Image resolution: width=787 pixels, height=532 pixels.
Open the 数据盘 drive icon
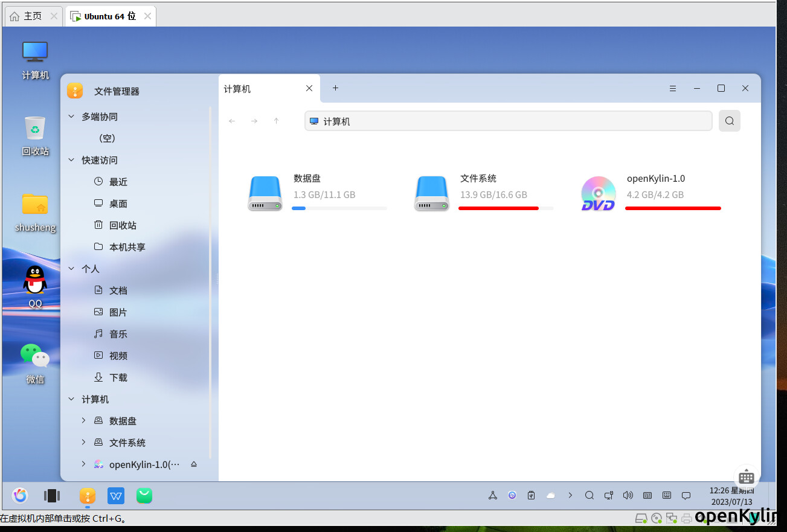265,194
